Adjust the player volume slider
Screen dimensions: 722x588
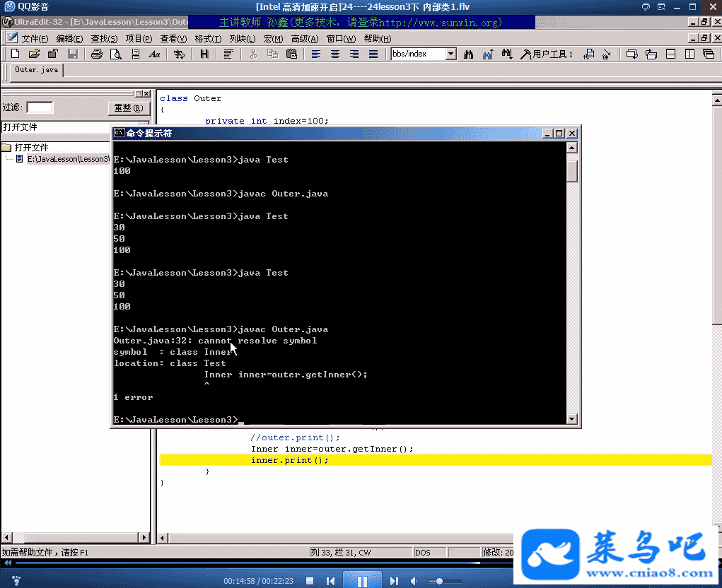pyautogui.click(x=440, y=581)
